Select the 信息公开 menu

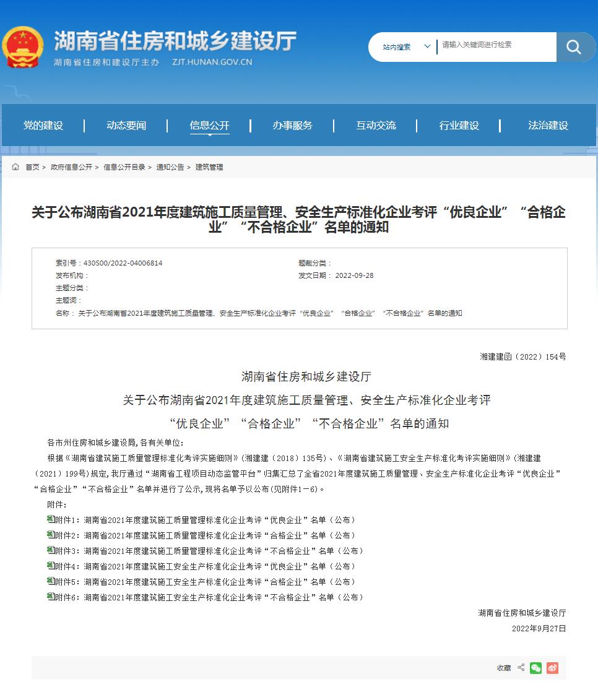[209, 126]
